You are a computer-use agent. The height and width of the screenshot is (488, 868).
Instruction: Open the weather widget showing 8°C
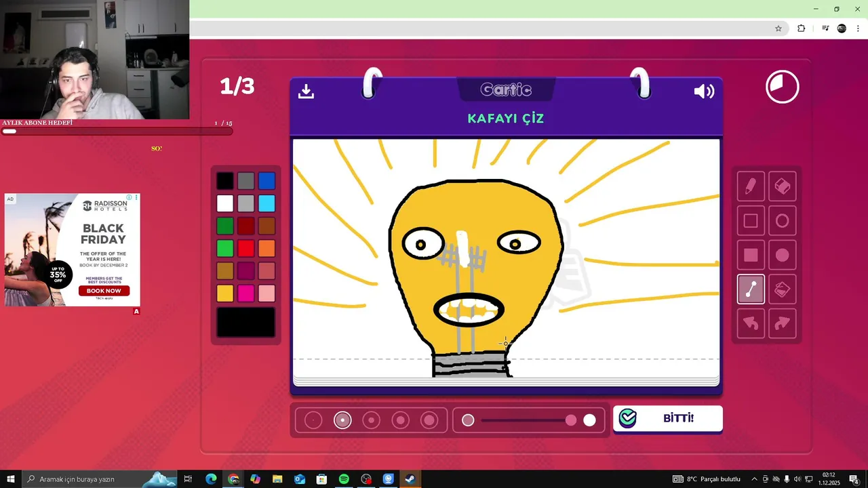[707, 479]
